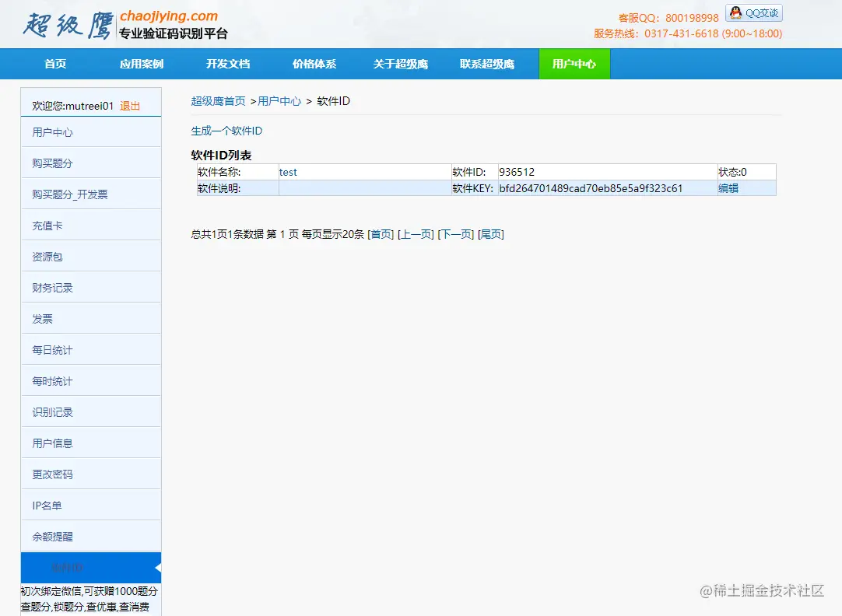Click the software KEY value bfd264701489cad70eb85e5a9f323c61
The image size is (842, 616).
[591, 188]
